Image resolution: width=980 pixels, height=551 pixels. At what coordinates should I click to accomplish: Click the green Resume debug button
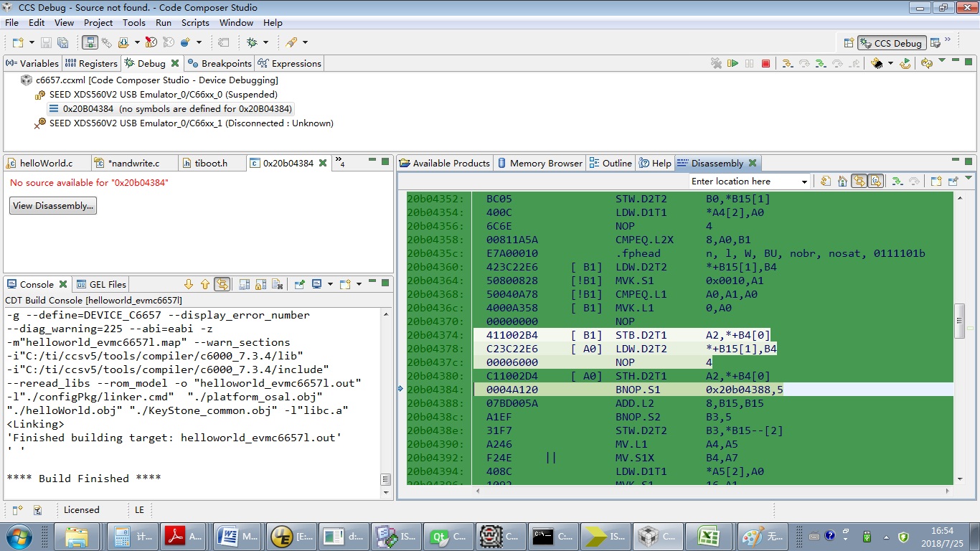tap(732, 64)
